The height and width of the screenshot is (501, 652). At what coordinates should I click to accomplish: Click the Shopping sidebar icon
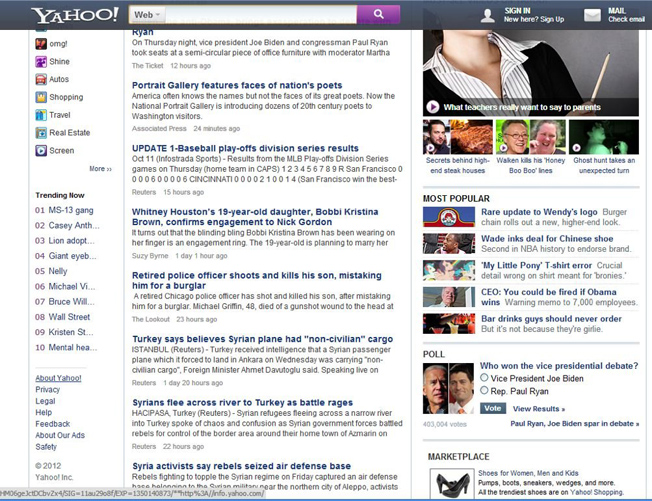pyautogui.click(x=41, y=97)
